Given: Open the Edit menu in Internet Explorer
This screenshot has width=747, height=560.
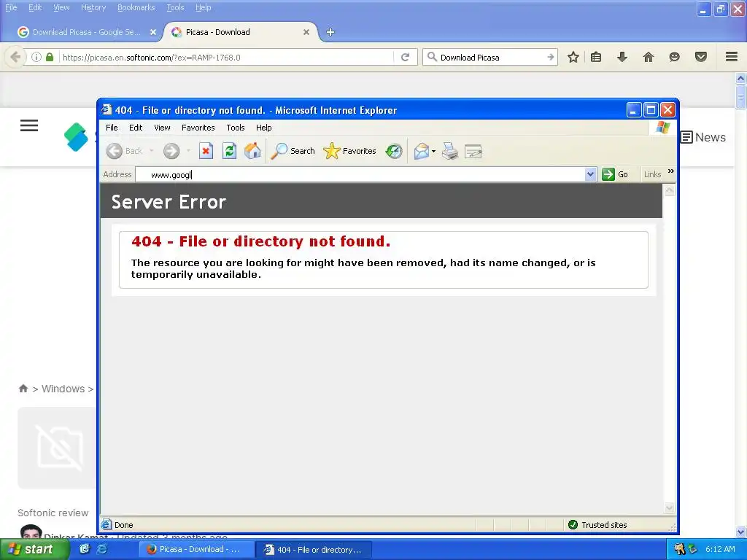Looking at the screenshot, I should 135,128.
